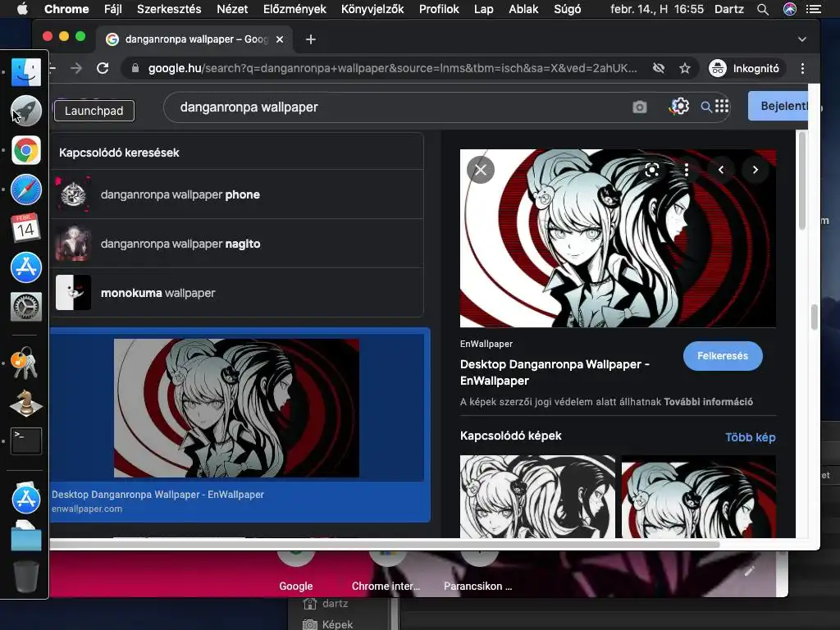840x630 pixels.
Task: Launch Safari from the dock
Action: click(x=25, y=189)
